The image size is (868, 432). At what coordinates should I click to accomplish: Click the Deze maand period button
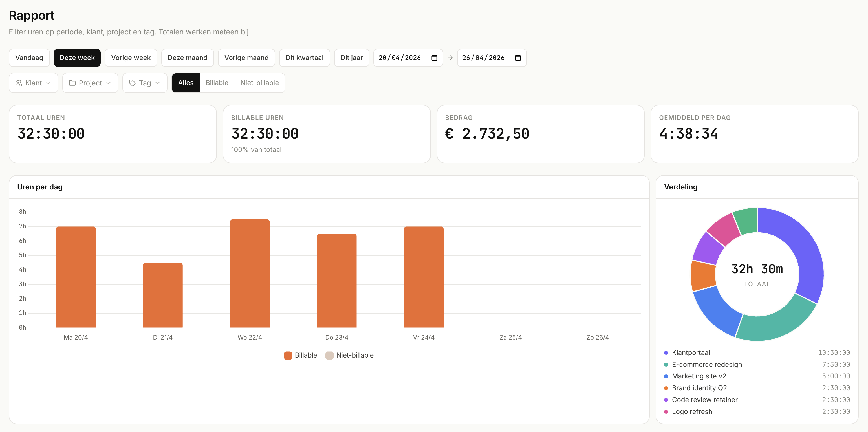[x=187, y=58]
